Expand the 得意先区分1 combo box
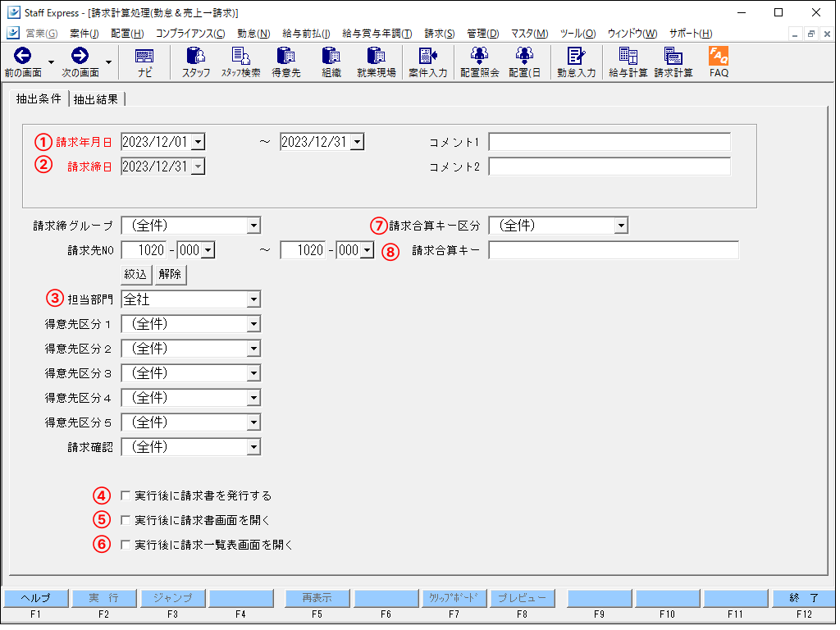The width and height of the screenshot is (840, 630). pyautogui.click(x=254, y=324)
